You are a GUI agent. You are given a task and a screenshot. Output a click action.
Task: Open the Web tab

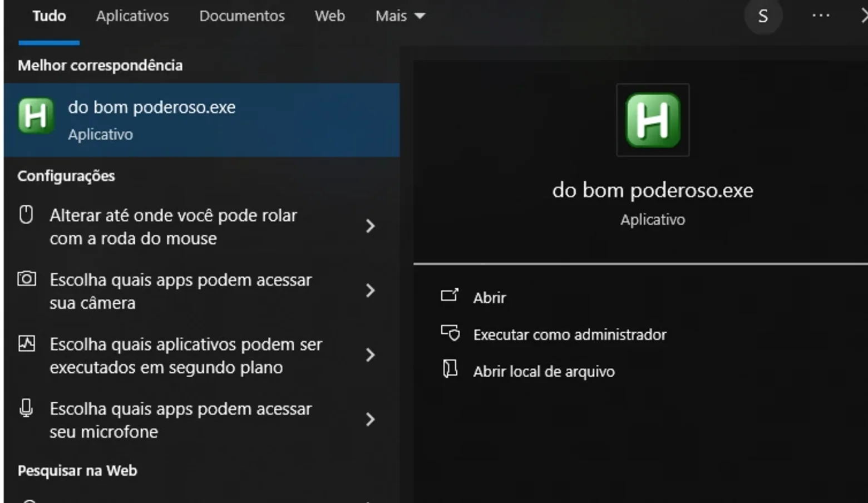pyautogui.click(x=330, y=16)
